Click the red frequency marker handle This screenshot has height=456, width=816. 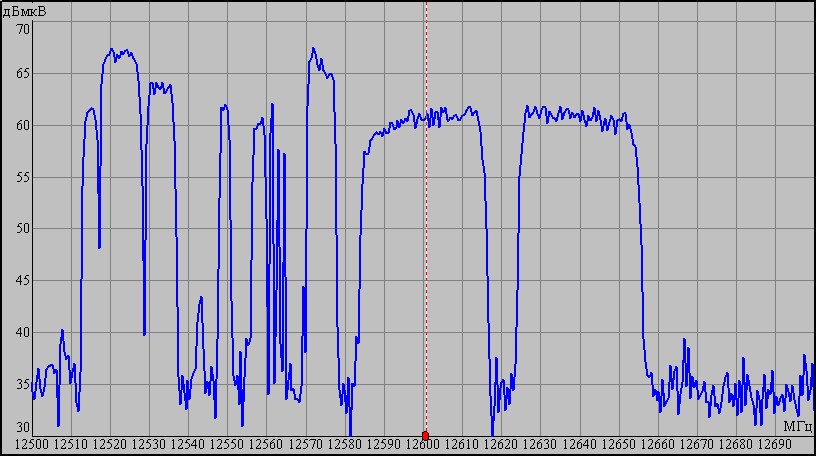coord(425,435)
